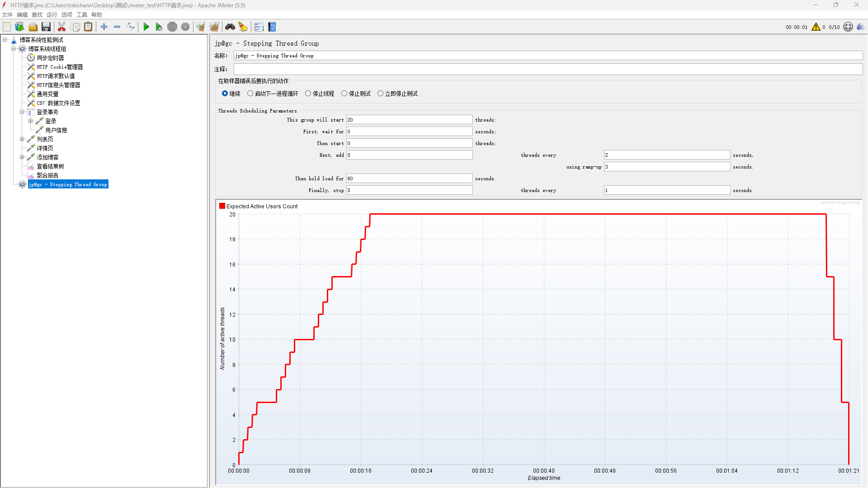This screenshot has height=488, width=868.
Task: Create a new test plan
Action: click(x=7, y=27)
